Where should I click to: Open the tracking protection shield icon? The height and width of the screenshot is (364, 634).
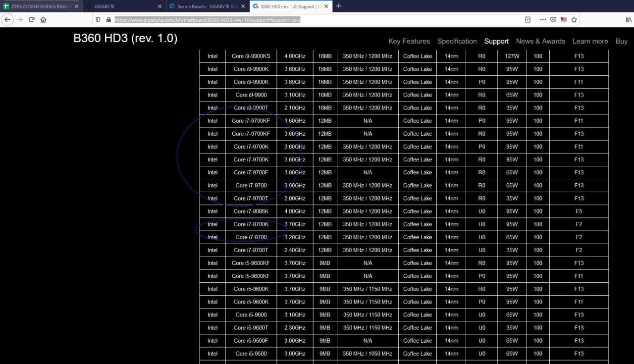pos(98,20)
